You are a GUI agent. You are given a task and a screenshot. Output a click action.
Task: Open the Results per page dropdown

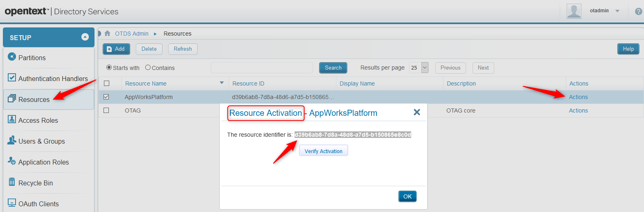click(425, 68)
